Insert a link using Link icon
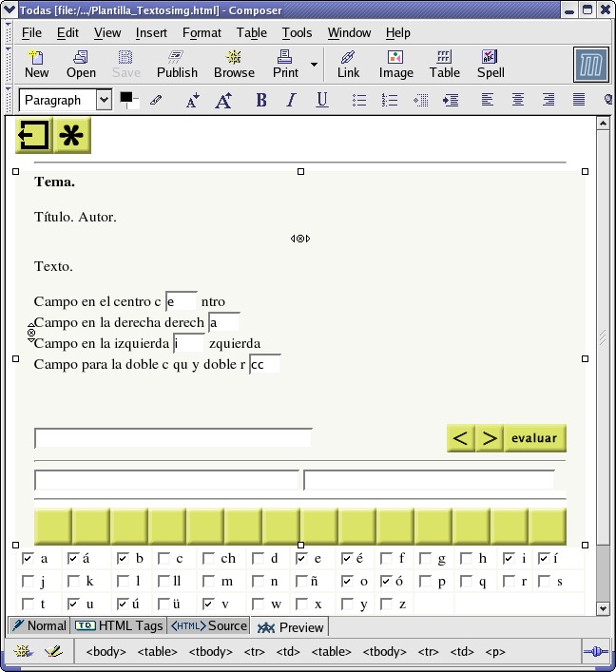This screenshot has width=616, height=672. [348, 64]
